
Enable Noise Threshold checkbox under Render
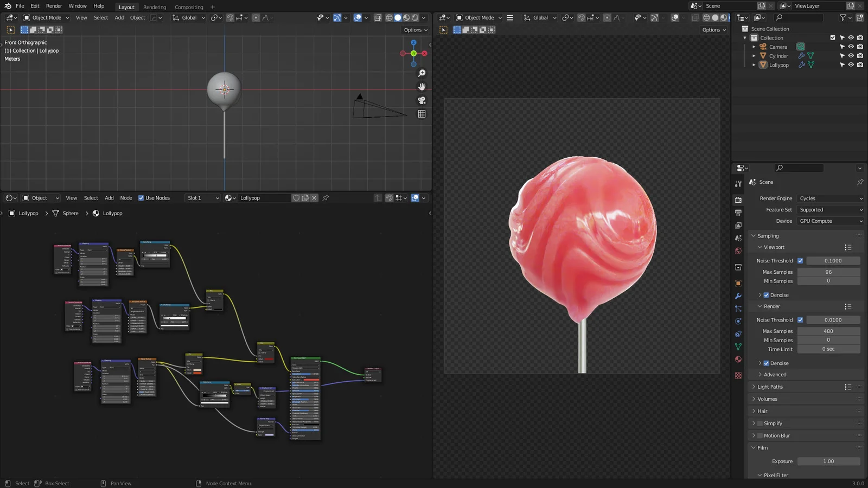800,320
